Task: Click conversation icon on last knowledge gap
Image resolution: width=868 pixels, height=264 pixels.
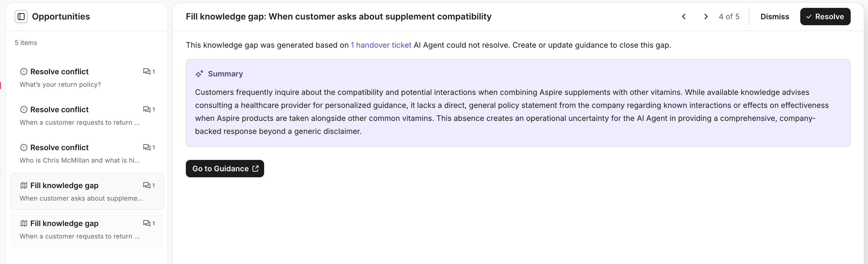Action: coord(147,223)
